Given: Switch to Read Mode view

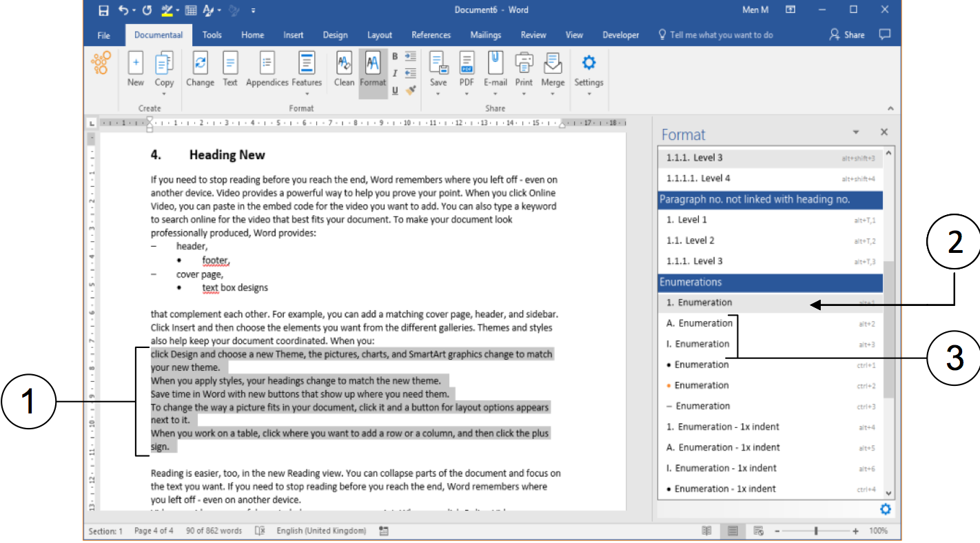Looking at the screenshot, I should pos(706,531).
